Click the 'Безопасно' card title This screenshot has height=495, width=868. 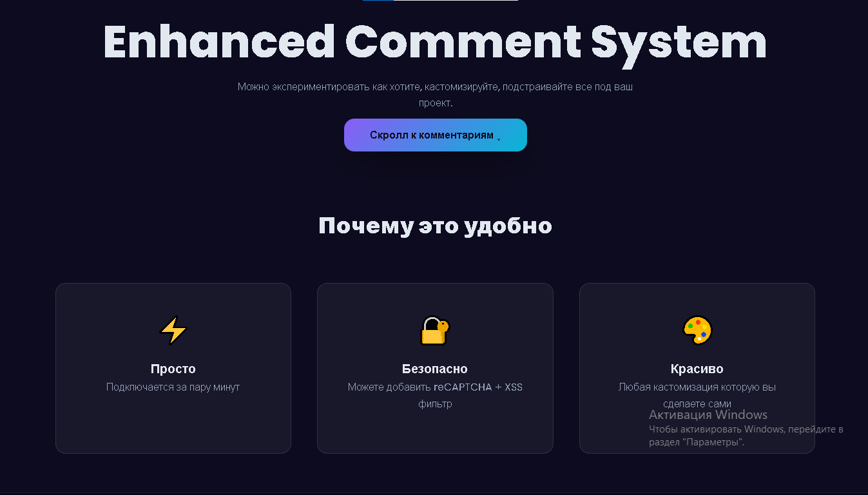pyautogui.click(x=435, y=369)
